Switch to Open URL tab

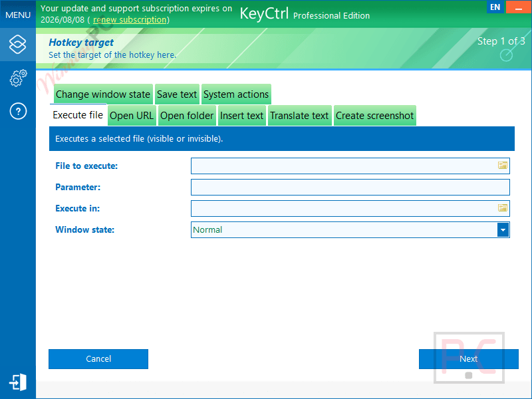click(132, 115)
